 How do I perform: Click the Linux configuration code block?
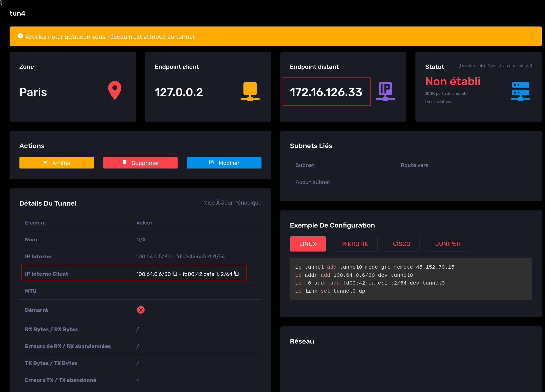411,279
